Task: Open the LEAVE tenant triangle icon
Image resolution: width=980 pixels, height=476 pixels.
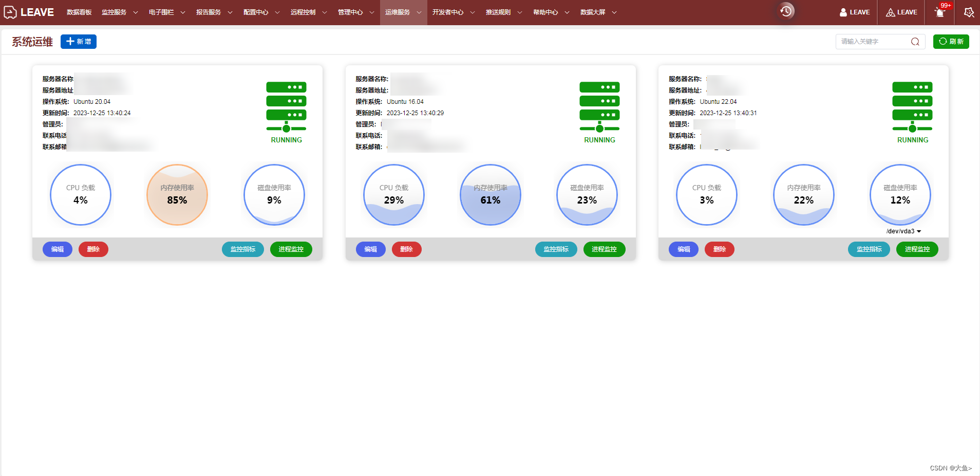Action: [x=891, y=12]
